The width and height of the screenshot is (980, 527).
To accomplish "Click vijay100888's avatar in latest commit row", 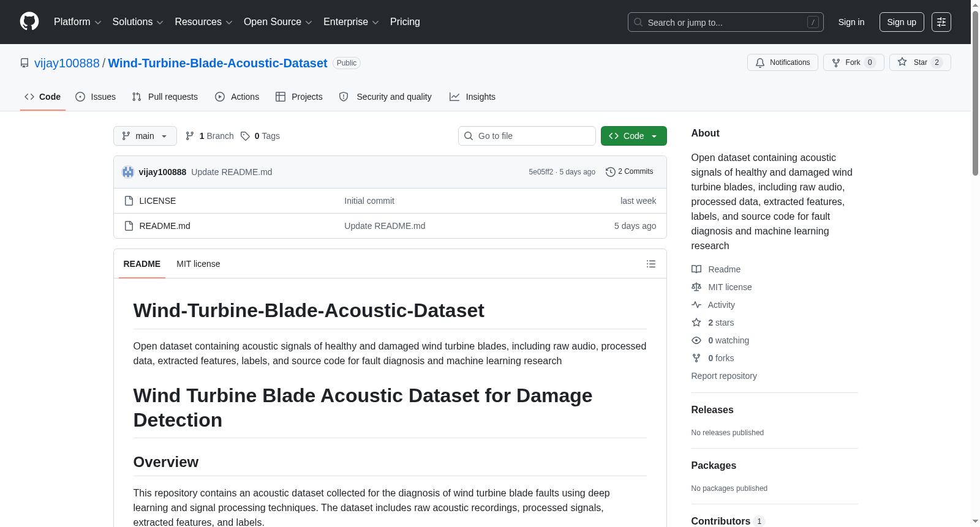I will (x=128, y=172).
